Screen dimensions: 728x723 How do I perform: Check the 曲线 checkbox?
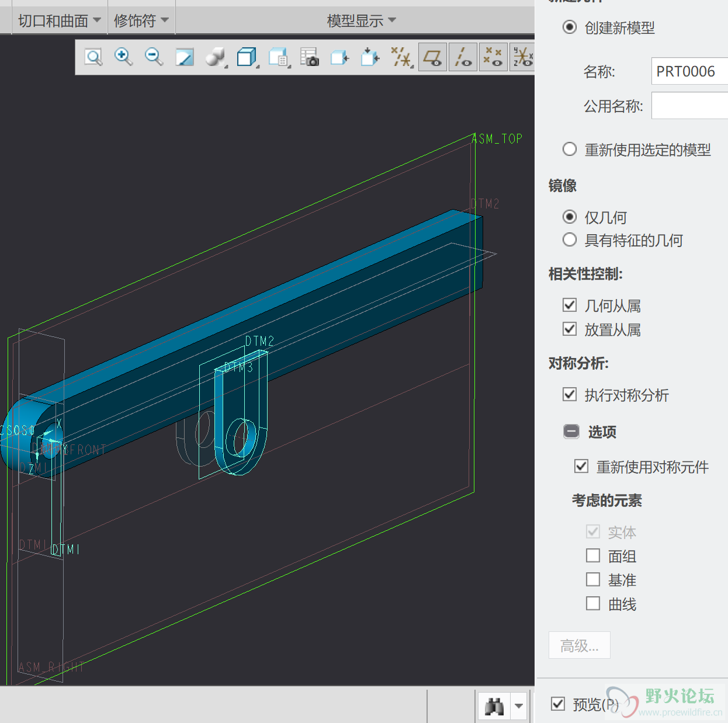[592, 603]
